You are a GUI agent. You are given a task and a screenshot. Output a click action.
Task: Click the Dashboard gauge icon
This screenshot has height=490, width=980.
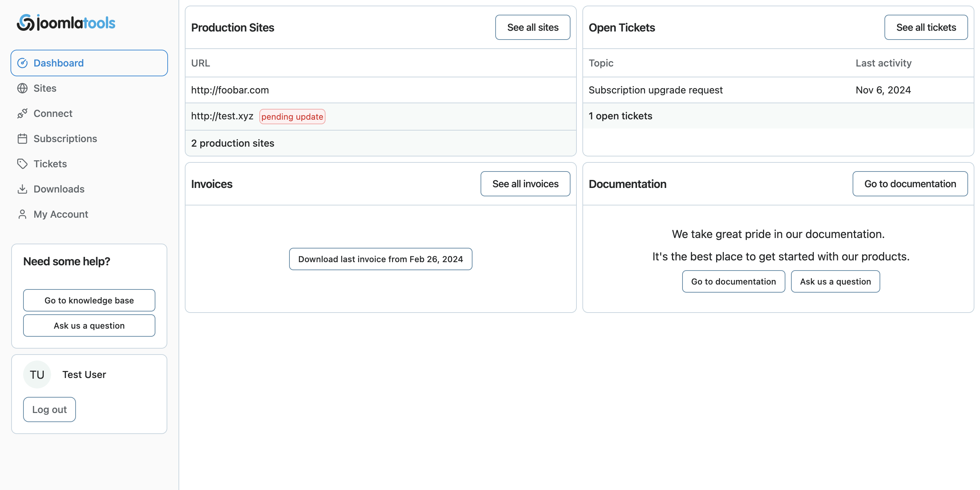(x=22, y=63)
